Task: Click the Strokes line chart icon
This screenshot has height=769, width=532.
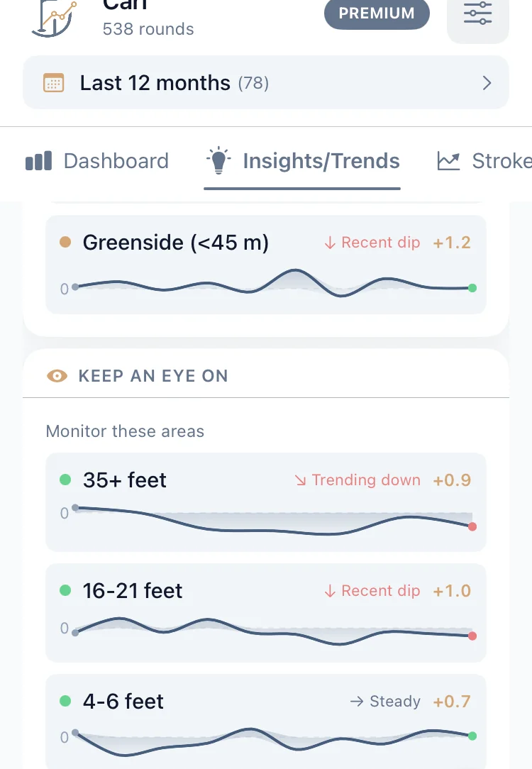Action: coord(448,161)
